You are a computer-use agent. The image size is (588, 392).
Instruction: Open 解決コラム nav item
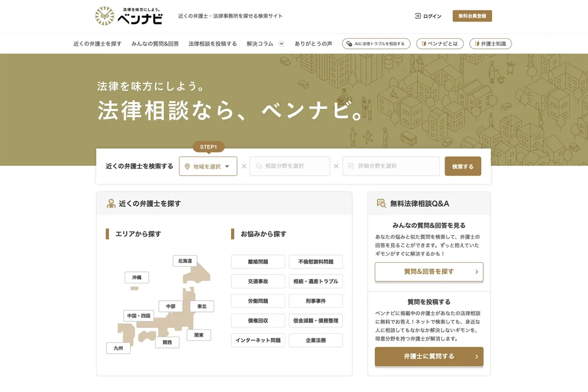tap(260, 43)
